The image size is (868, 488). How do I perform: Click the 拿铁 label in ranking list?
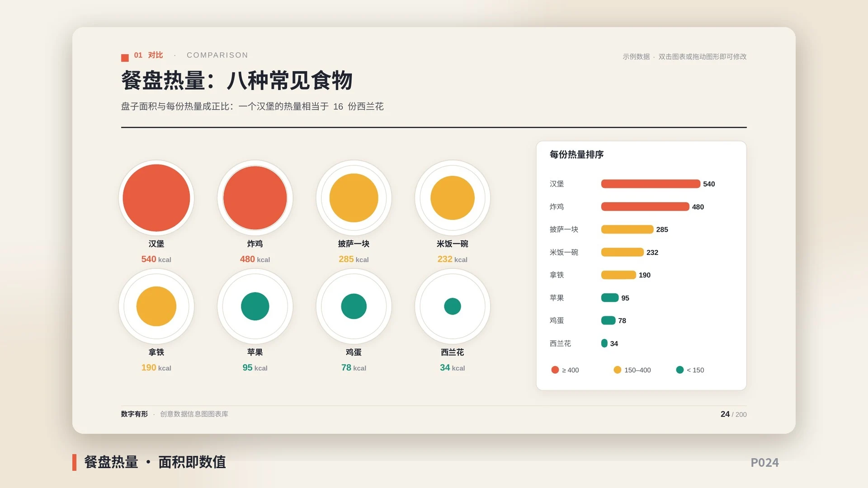coord(557,275)
